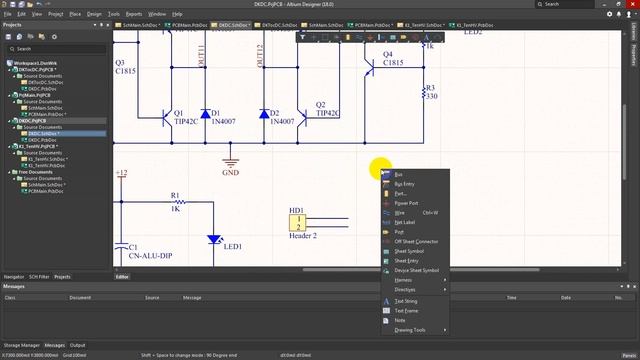Click the schematic horizontal scrollbar
The width and height of the screenshot is (640, 360).
click(x=421, y=270)
